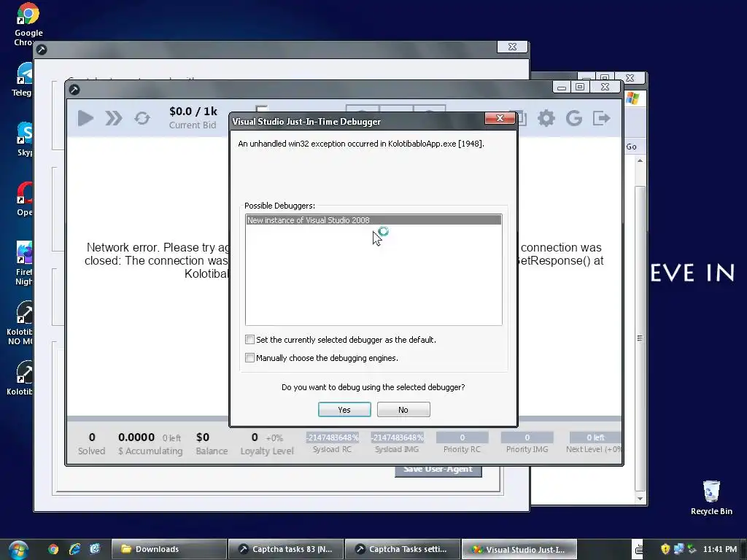Switch to Captcha tasks 83 taskbar item
This screenshot has width=747, height=560.
(285, 549)
